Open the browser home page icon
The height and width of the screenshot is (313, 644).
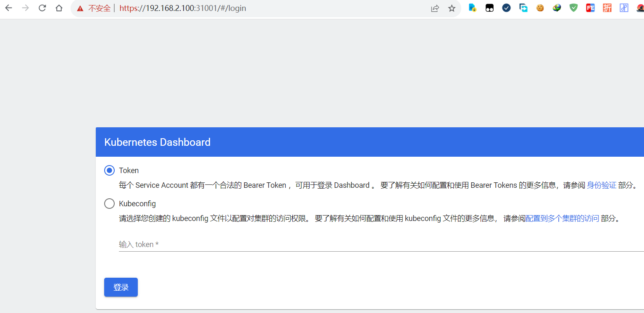click(x=59, y=8)
